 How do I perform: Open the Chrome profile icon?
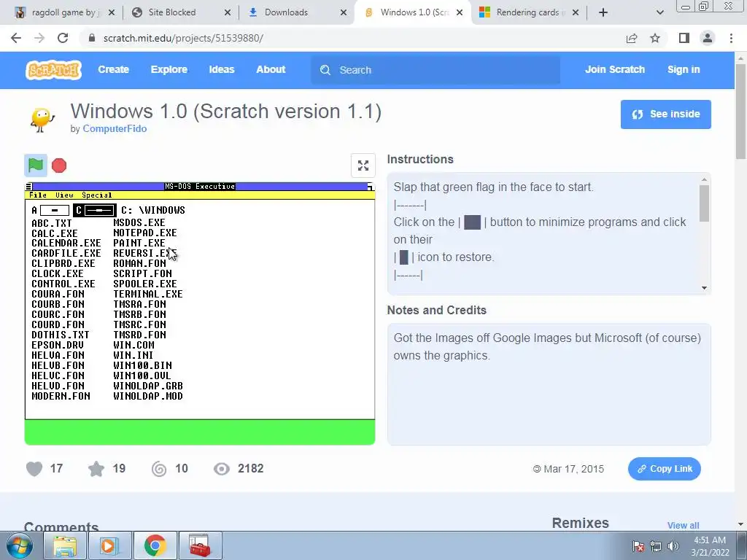coord(708,38)
